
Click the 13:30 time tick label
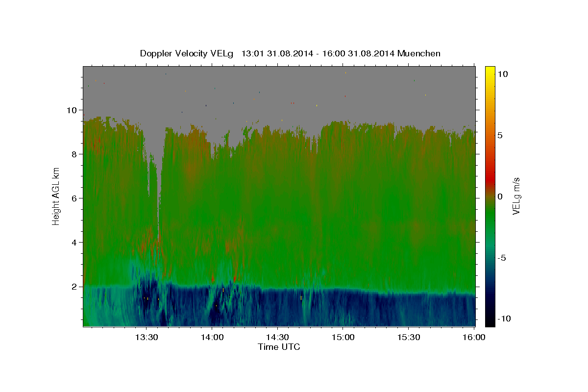click(x=146, y=337)
